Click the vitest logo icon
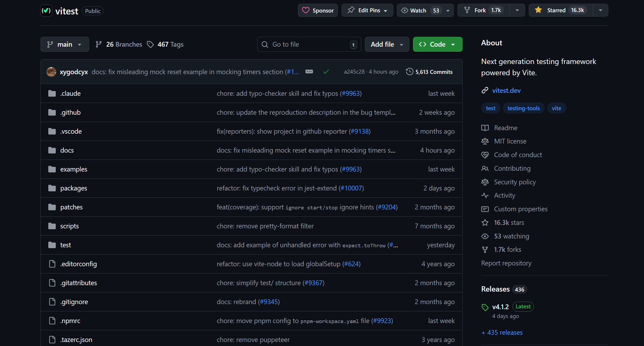The height and width of the screenshot is (346, 644). coord(46,11)
